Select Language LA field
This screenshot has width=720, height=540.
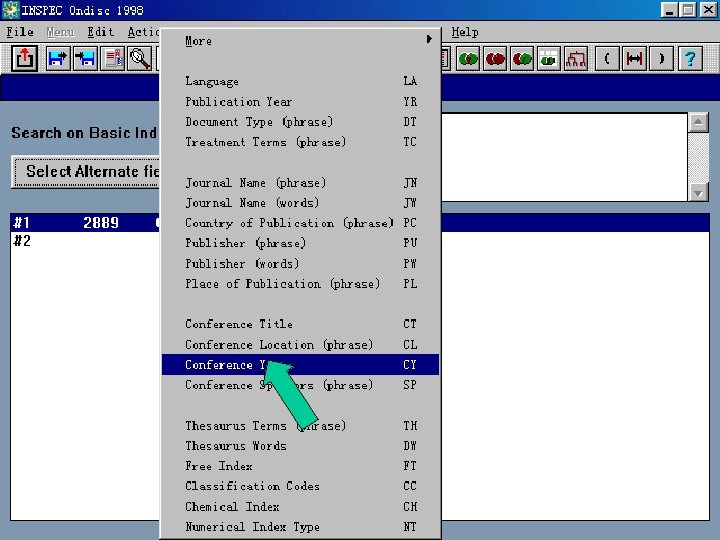300,81
